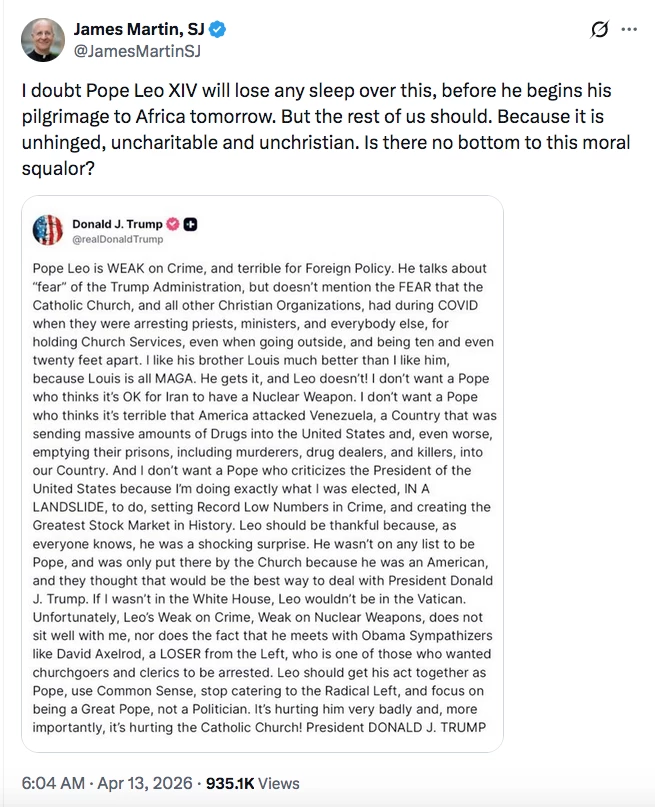655x807 pixels.
Task: Click Donald J. Trump's pink verified badge
Action: (x=171, y=224)
